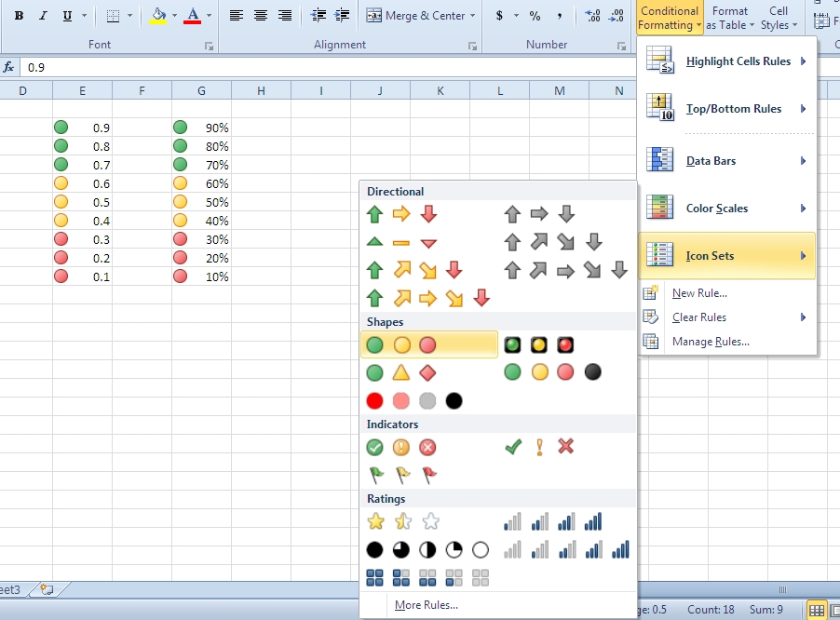Apply 5 Ratings bars set
This screenshot has height=620, width=840.
point(566,550)
